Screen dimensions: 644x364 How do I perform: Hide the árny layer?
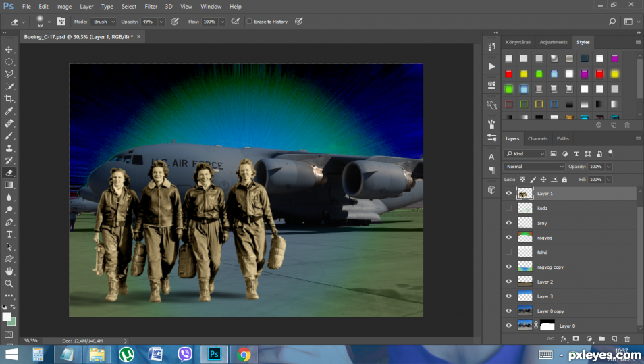point(508,223)
